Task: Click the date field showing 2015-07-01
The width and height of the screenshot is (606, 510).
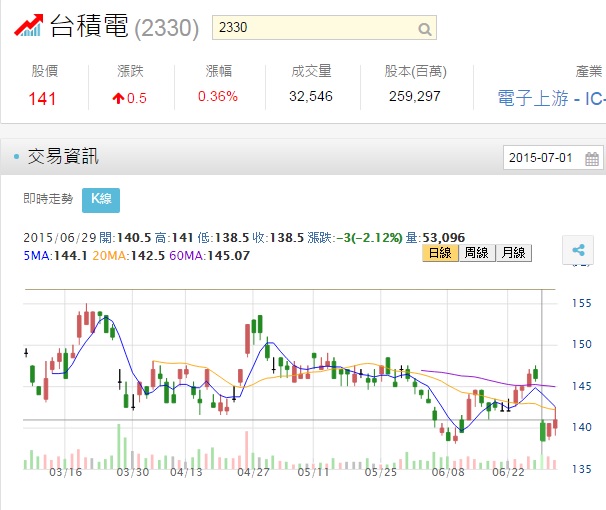Action: [553, 158]
